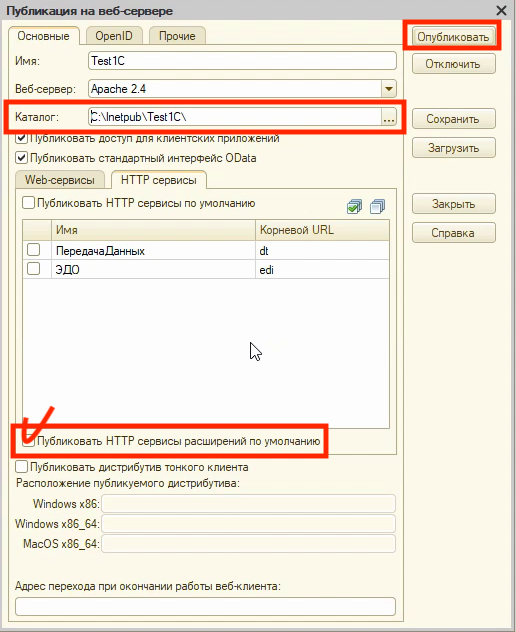The image size is (516, 632).
Task: Click the Windows x86 distribution path field
Action: [x=248, y=504]
